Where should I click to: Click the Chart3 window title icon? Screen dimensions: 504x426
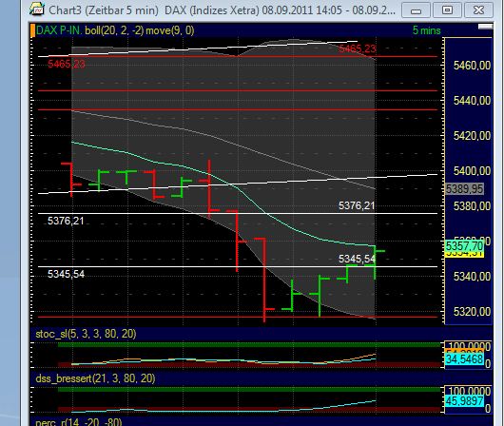pos(37,9)
